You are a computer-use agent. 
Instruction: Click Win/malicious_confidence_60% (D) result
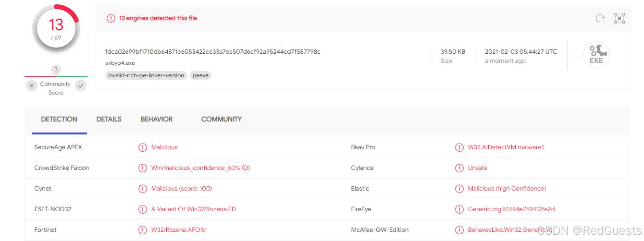tap(200, 168)
